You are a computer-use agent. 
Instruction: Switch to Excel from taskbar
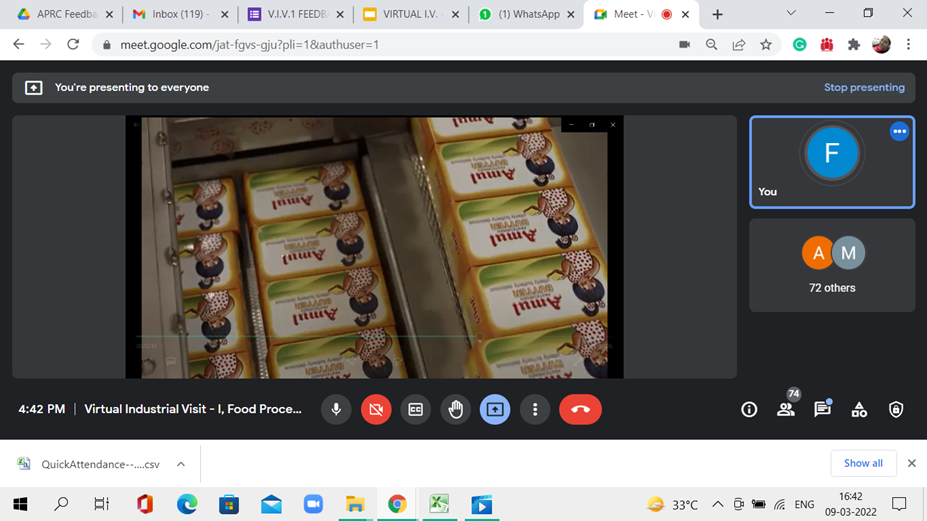pos(439,504)
